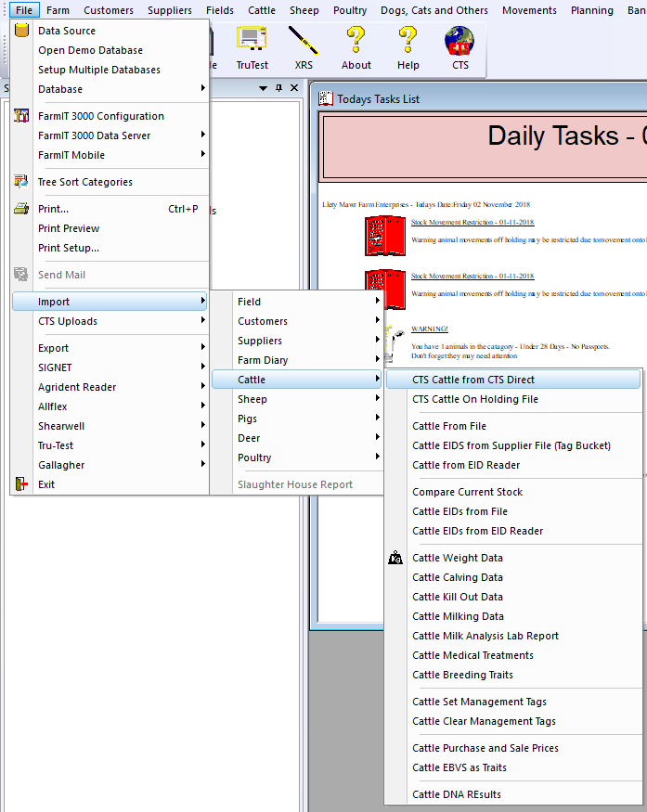Select Sheep import submenu
Viewport: 647px width, 812px height.
[x=296, y=399]
